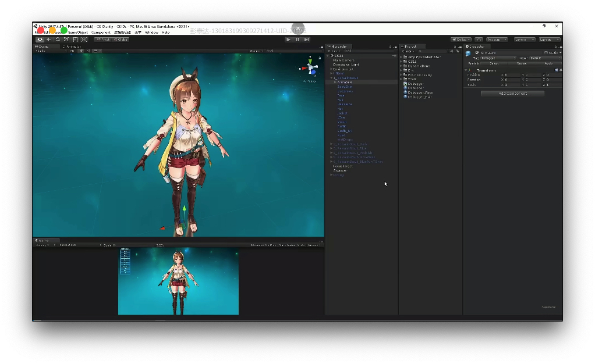
Task: Open the Help menu
Action: (166, 32)
